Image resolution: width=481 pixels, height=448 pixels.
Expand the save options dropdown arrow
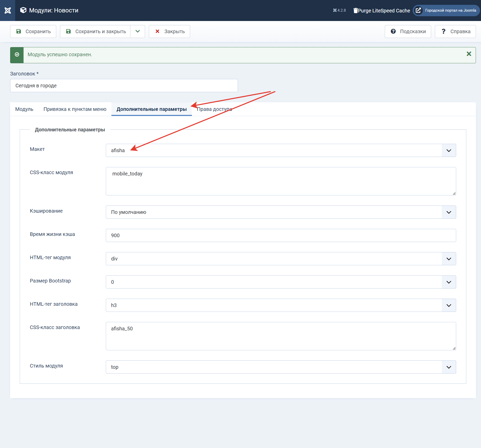point(137,31)
